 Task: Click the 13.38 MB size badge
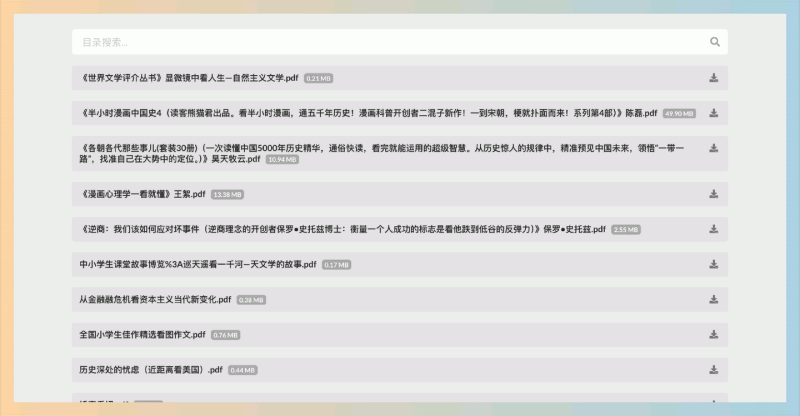click(227, 194)
